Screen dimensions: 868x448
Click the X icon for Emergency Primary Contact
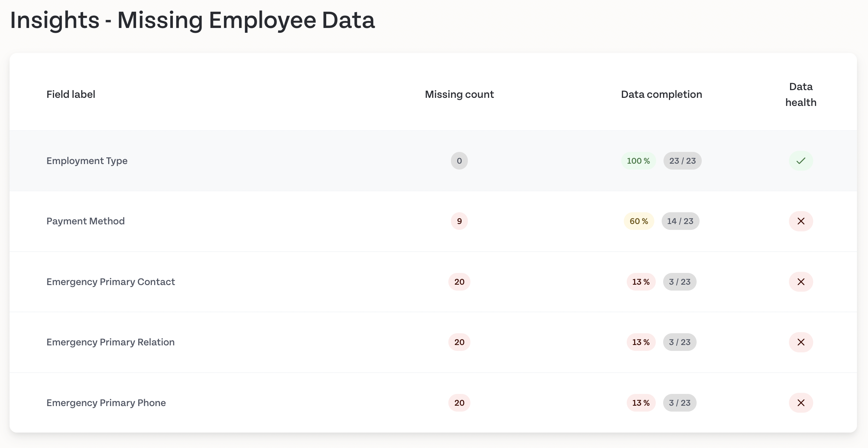(x=801, y=282)
